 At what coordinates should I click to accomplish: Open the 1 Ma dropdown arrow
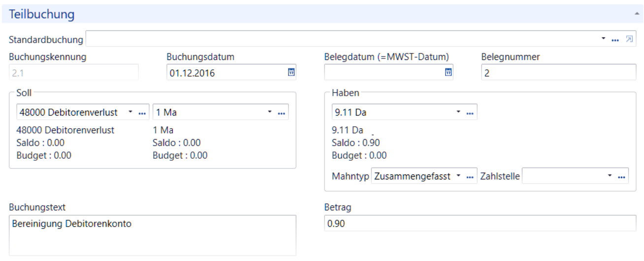tap(270, 113)
